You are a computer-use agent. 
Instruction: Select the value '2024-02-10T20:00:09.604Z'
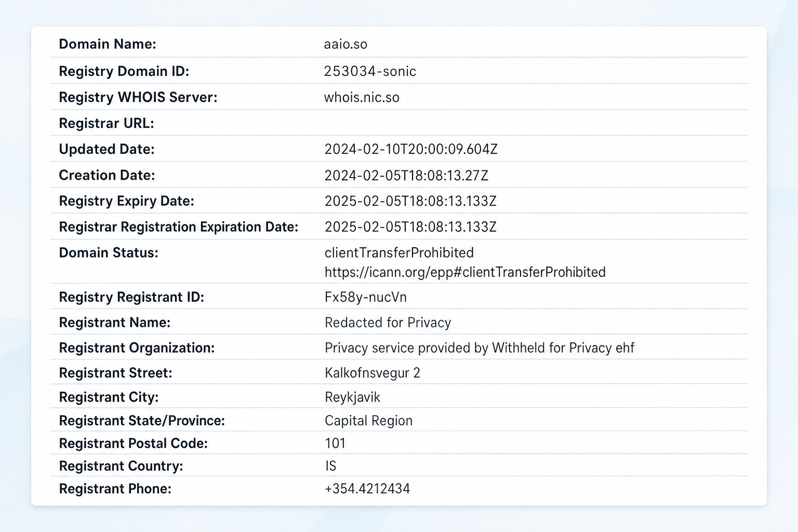(411, 149)
